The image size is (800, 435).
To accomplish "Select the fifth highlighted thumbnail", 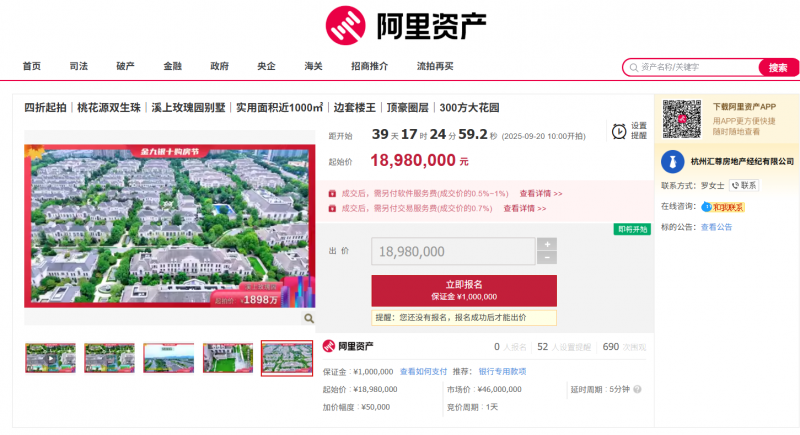I will click(x=287, y=358).
